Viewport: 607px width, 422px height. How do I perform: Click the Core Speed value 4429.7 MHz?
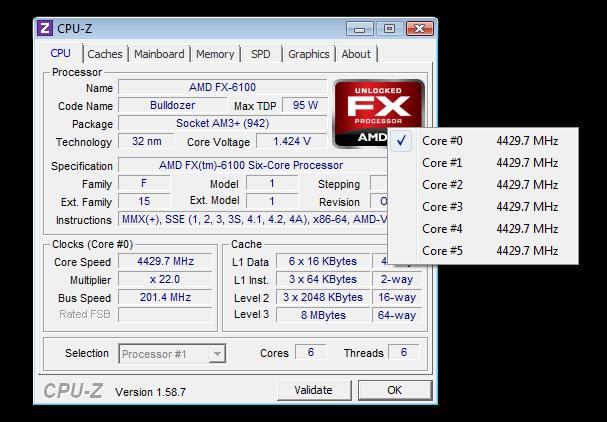(x=165, y=261)
